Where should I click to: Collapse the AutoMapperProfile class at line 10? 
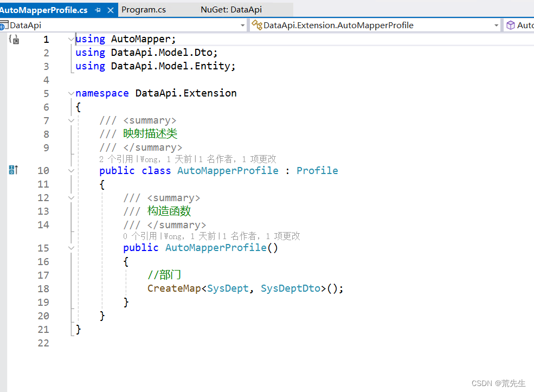pyautogui.click(x=71, y=171)
